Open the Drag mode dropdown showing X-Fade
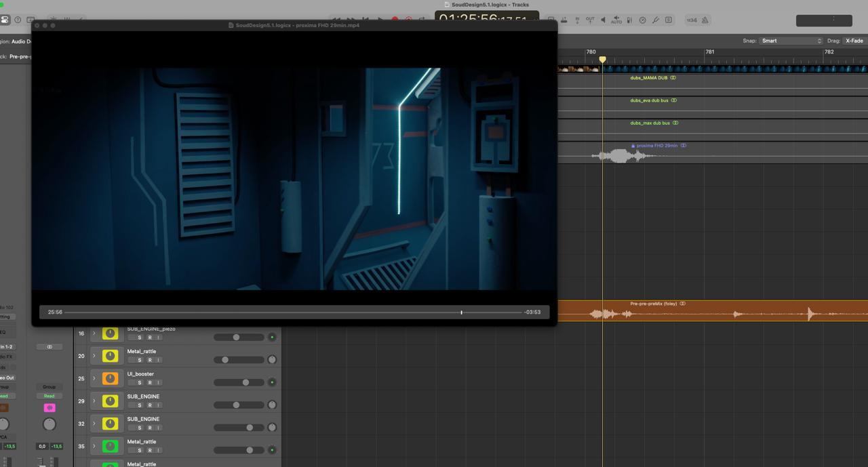This screenshot has width=868, height=467. point(854,41)
